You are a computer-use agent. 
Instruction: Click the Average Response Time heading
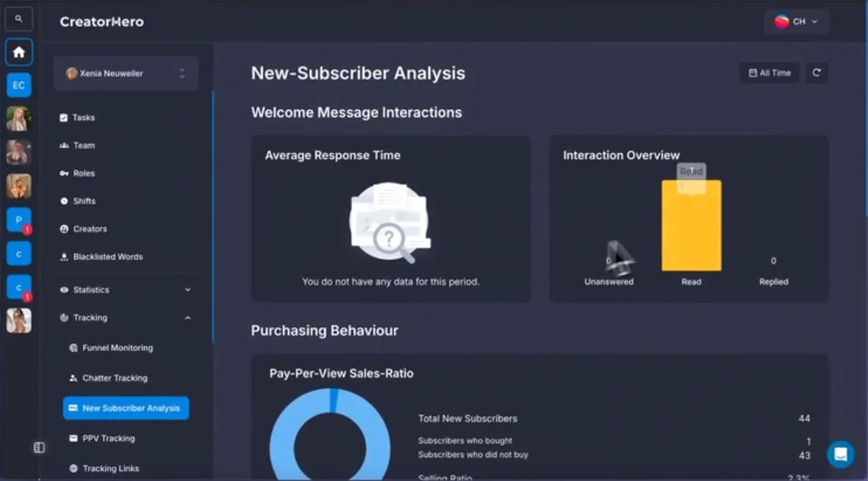(x=332, y=155)
